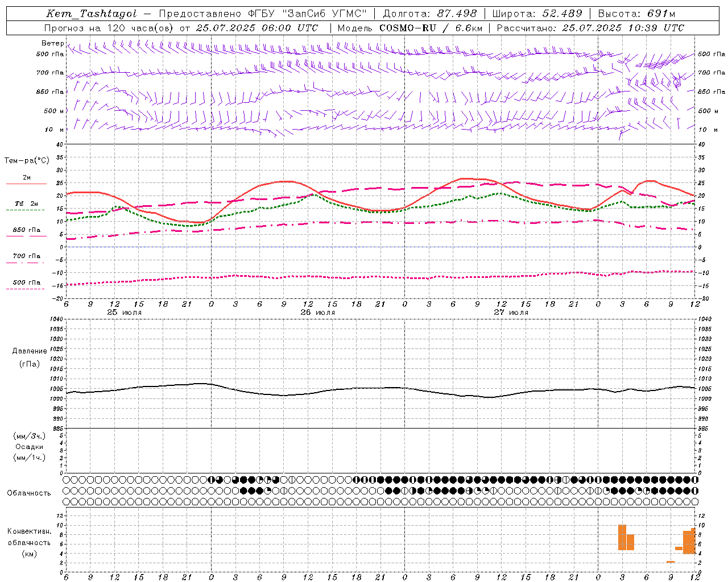Click the tallest orange convective bar at hour 3

pos(622,537)
